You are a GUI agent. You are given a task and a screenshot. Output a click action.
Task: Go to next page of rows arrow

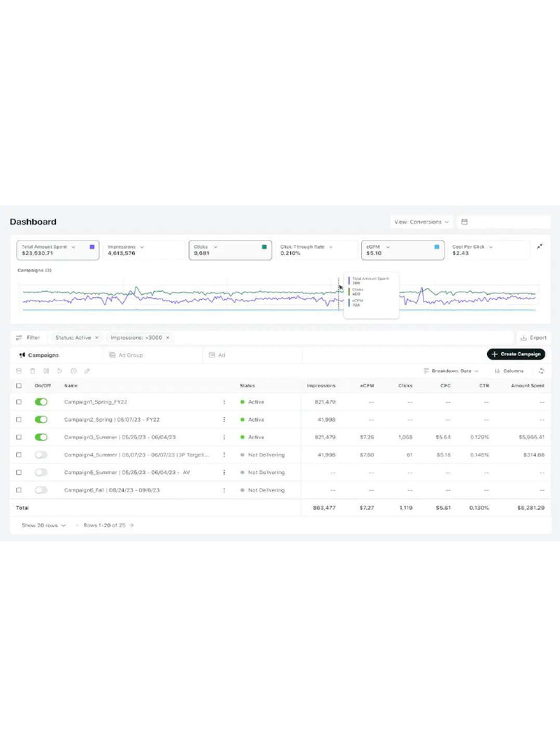131,525
